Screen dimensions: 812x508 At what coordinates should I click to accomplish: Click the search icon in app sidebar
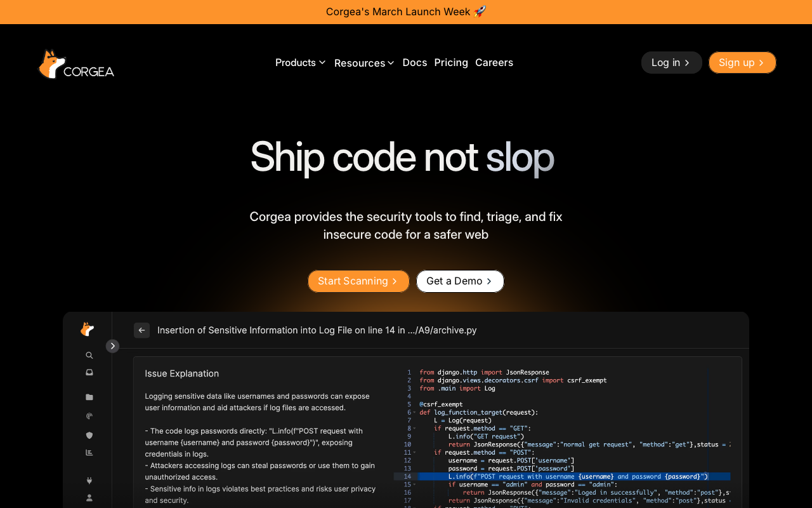tap(89, 355)
